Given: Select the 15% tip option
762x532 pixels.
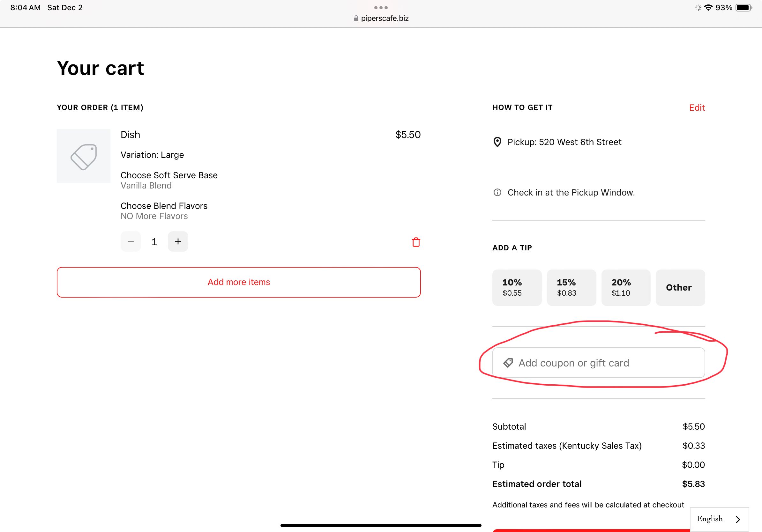Looking at the screenshot, I should (x=571, y=288).
